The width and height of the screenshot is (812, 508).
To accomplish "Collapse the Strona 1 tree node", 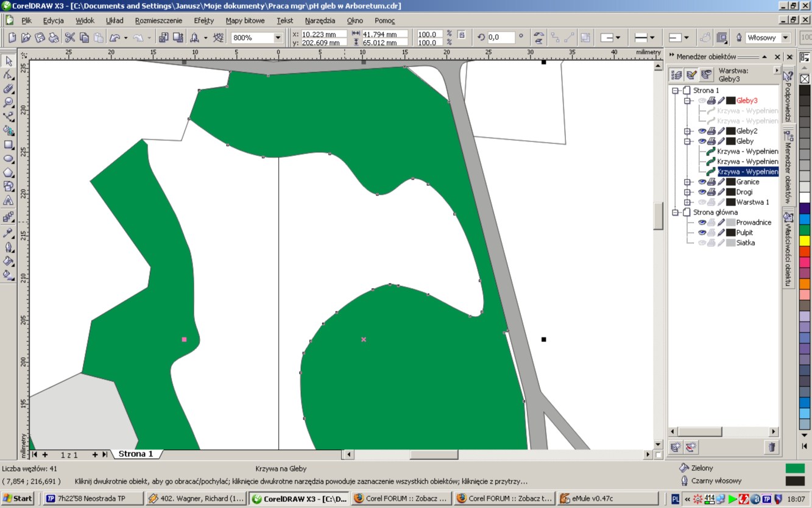I will (x=675, y=90).
